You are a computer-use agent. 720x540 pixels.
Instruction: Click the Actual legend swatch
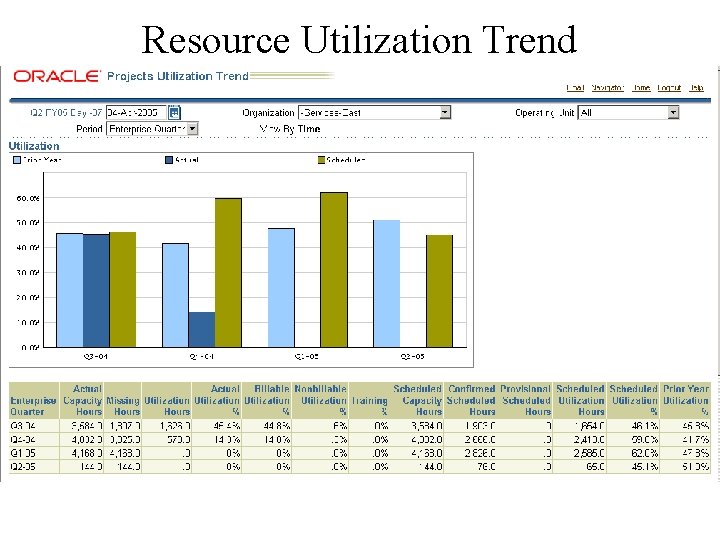tap(169, 160)
